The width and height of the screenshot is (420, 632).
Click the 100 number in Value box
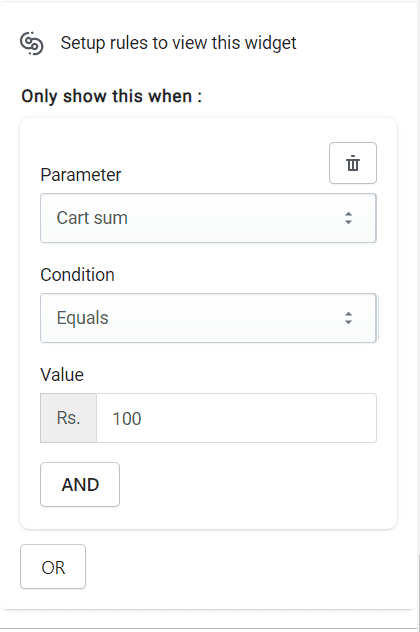tap(127, 418)
